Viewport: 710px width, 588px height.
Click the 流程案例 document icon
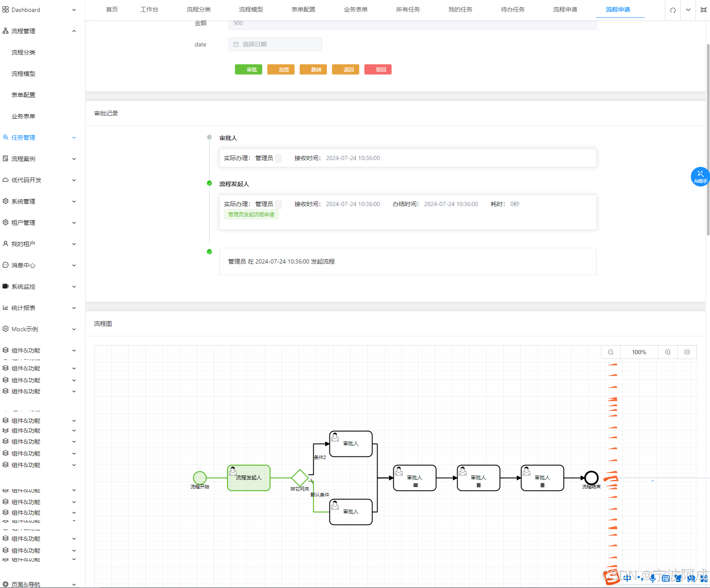[6, 158]
